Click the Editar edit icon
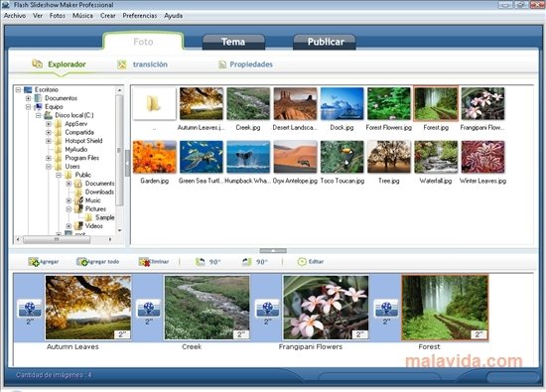This screenshot has height=392, width=546. click(302, 262)
